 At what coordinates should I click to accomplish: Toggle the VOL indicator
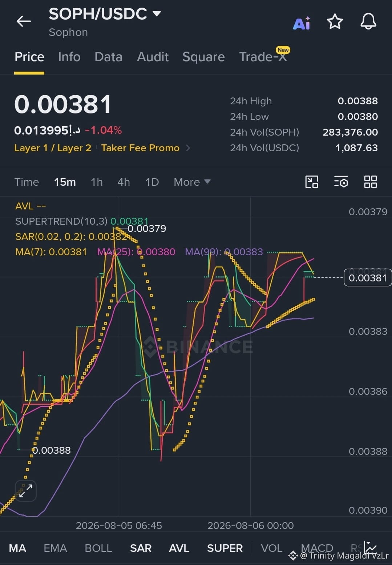(x=271, y=548)
